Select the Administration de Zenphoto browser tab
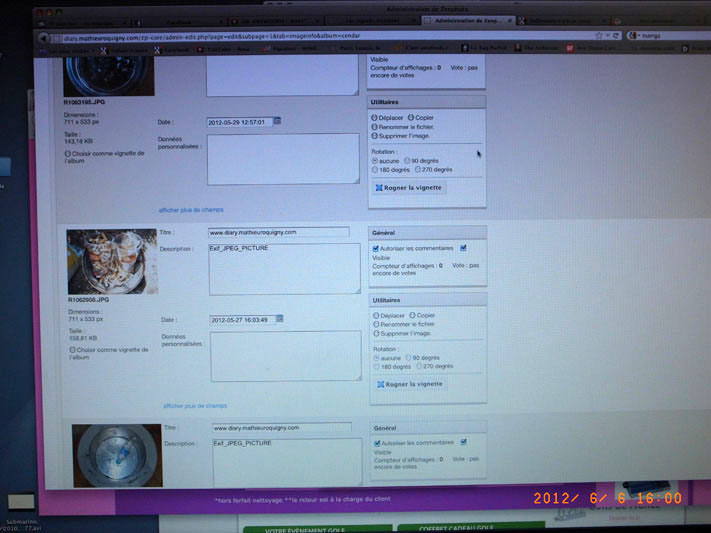Screen dimensions: 711x533 (x=468, y=21)
